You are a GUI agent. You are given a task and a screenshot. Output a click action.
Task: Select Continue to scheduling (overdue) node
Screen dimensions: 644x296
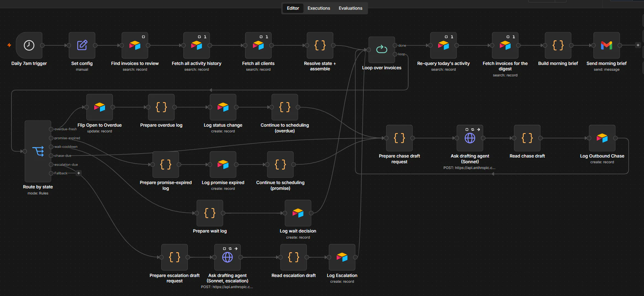click(x=285, y=107)
